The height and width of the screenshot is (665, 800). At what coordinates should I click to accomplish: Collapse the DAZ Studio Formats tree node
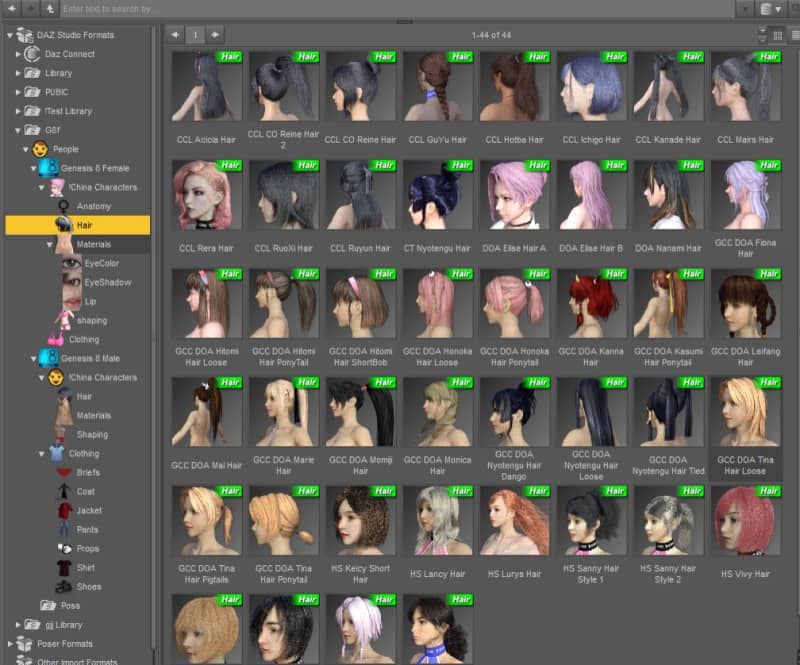coord(10,35)
